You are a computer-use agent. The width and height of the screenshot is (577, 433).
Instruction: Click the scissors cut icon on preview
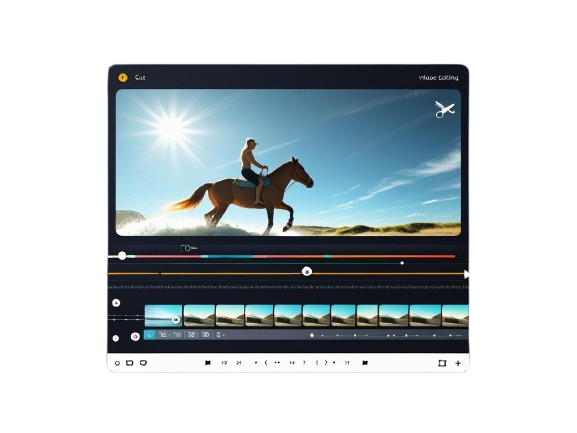(445, 109)
